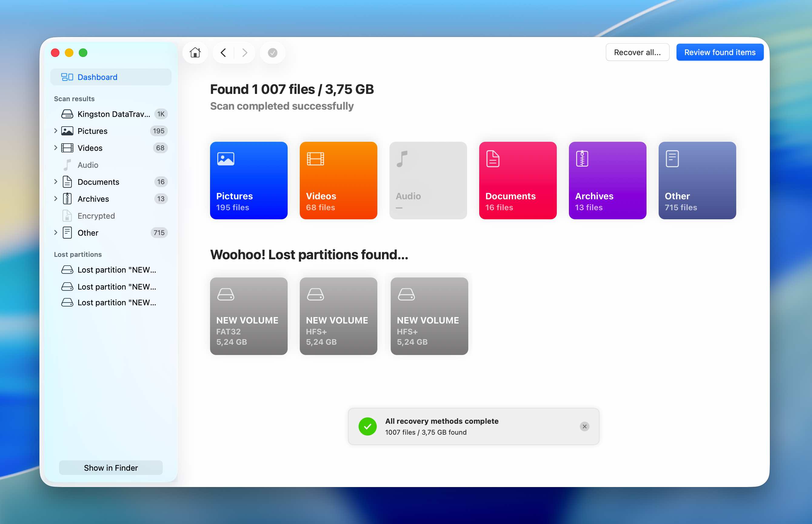This screenshot has height=524, width=812.
Task: Click the 68 badge next to Videos
Action: pyautogui.click(x=160, y=148)
